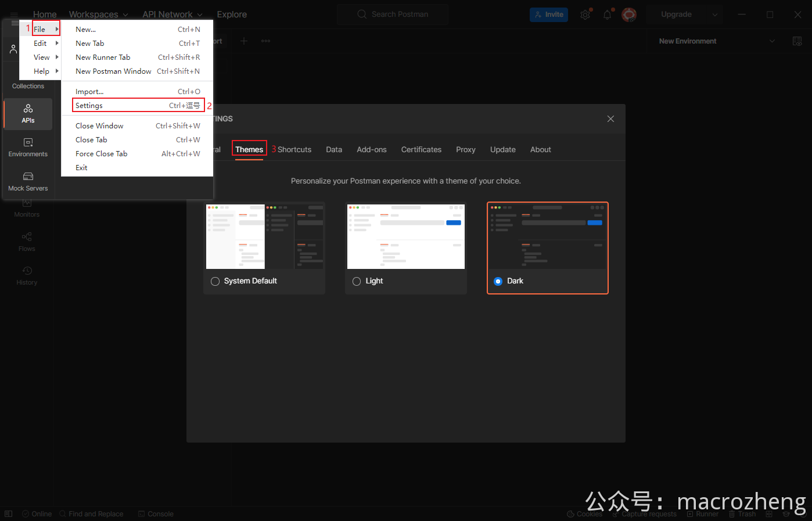Select the Dark theme radio button

(x=498, y=281)
